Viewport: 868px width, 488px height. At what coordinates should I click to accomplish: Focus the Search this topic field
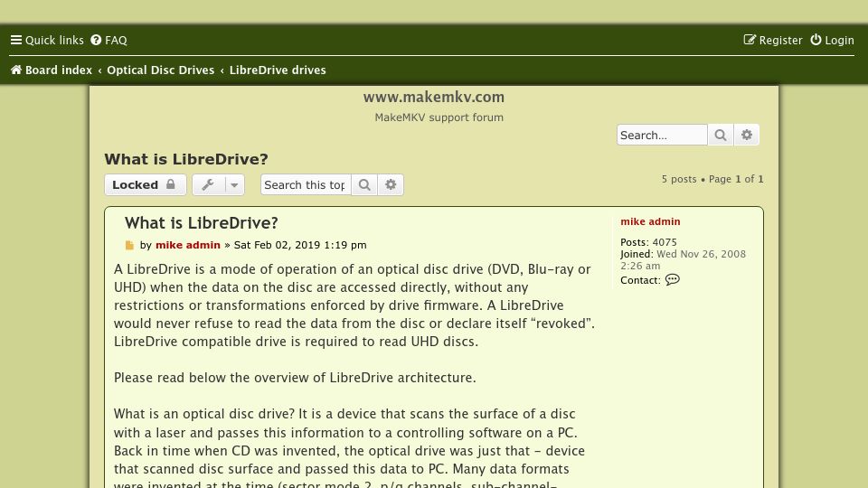pyautogui.click(x=306, y=184)
